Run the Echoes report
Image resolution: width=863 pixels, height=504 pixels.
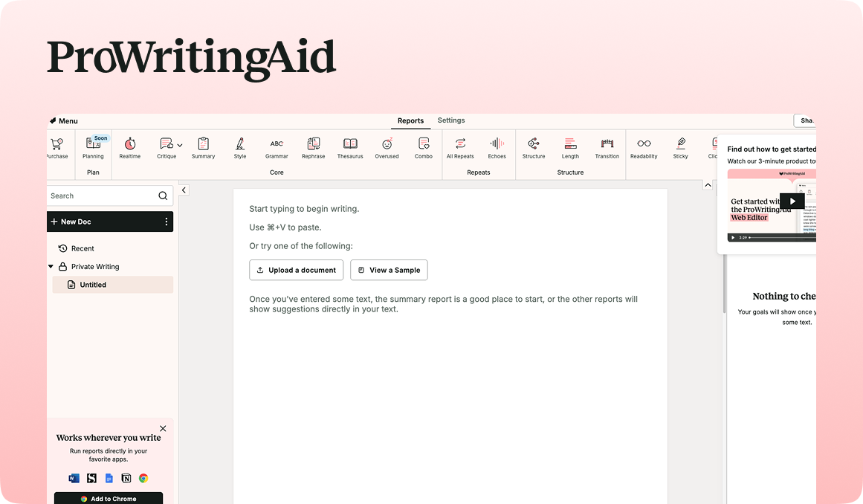pyautogui.click(x=497, y=148)
